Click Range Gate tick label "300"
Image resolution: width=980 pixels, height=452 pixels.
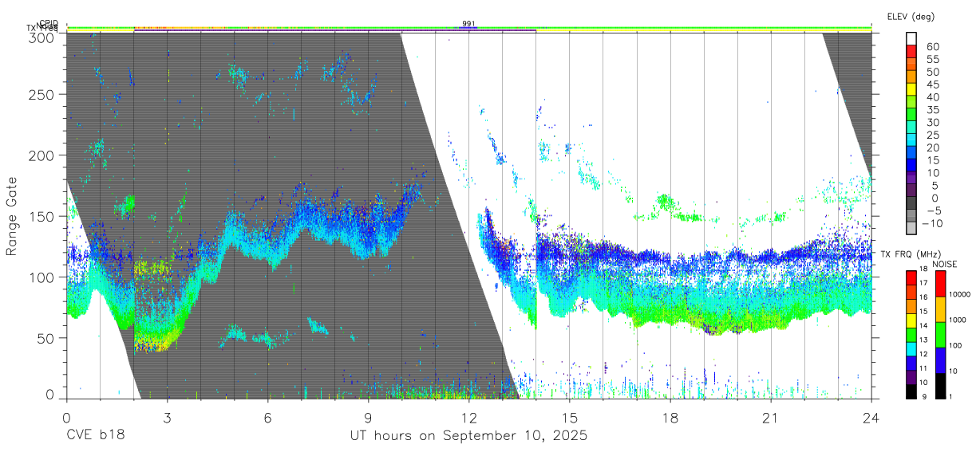(x=41, y=37)
